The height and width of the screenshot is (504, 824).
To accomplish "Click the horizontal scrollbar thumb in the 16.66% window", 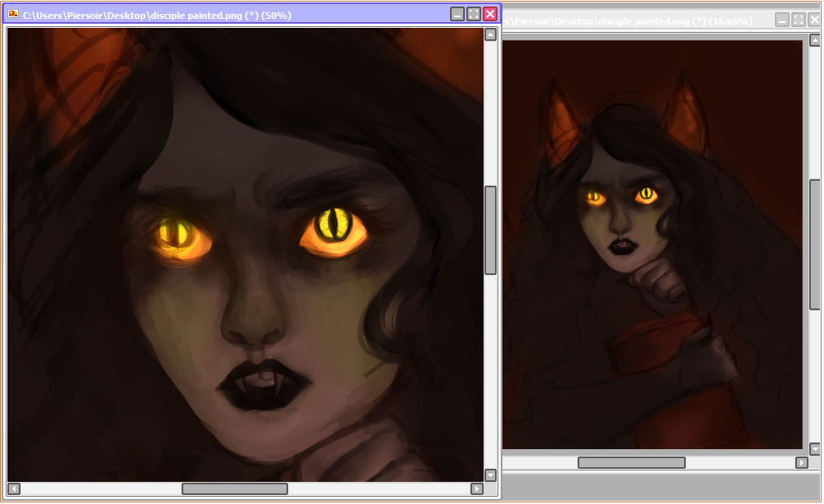I will [632, 462].
